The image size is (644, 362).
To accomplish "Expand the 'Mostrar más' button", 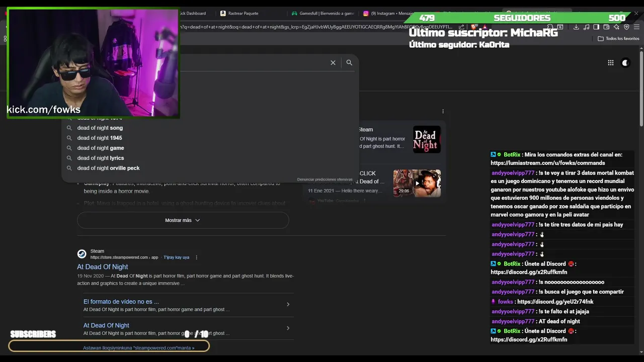I will 183,220.
